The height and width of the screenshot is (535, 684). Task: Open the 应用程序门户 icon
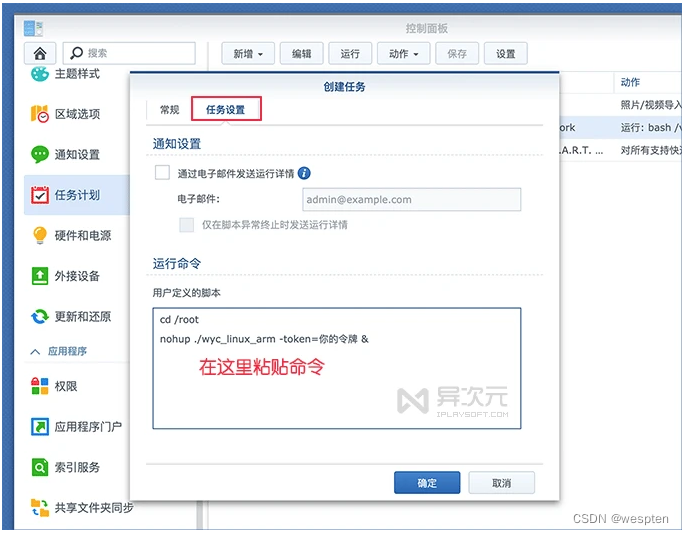pos(40,426)
